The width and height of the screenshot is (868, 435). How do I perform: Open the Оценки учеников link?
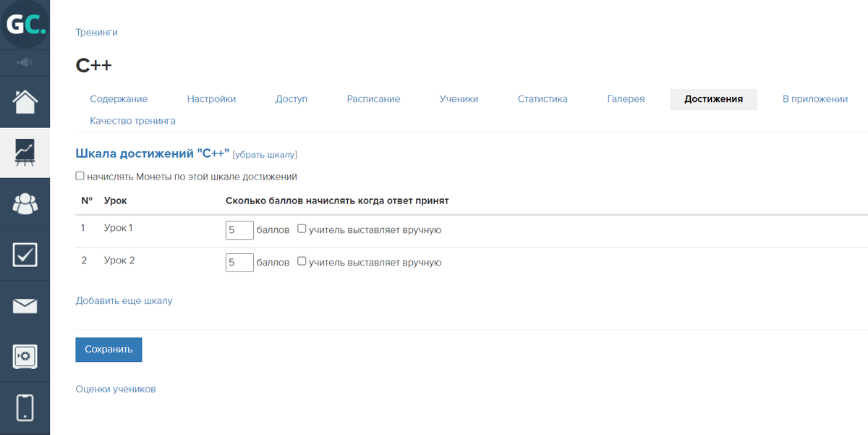tap(116, 389)
